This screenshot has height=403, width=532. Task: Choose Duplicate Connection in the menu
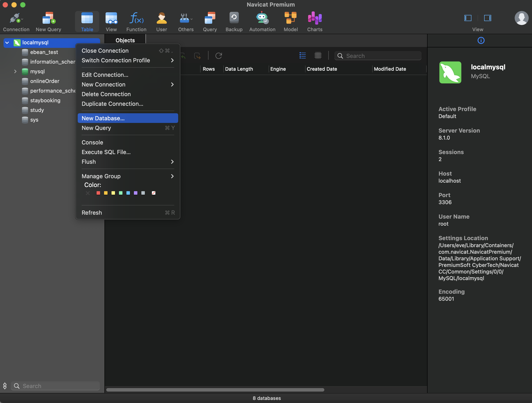pyautogui.click(x=128, y=104)
